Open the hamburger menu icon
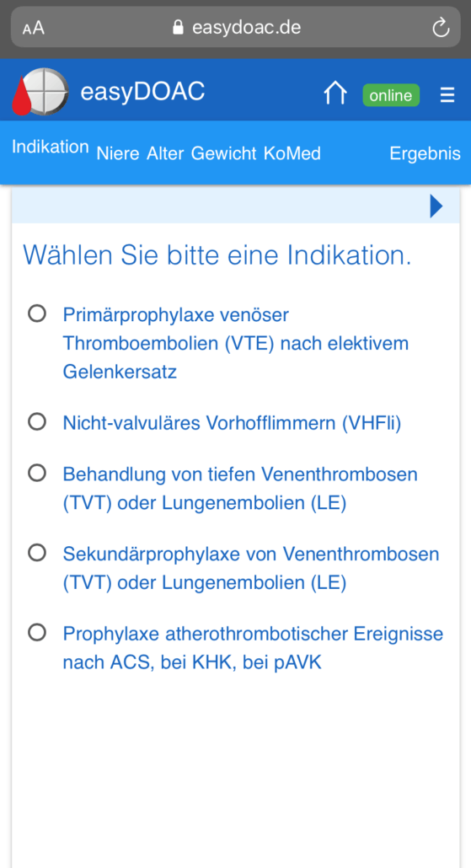 [x=447, y=95]
